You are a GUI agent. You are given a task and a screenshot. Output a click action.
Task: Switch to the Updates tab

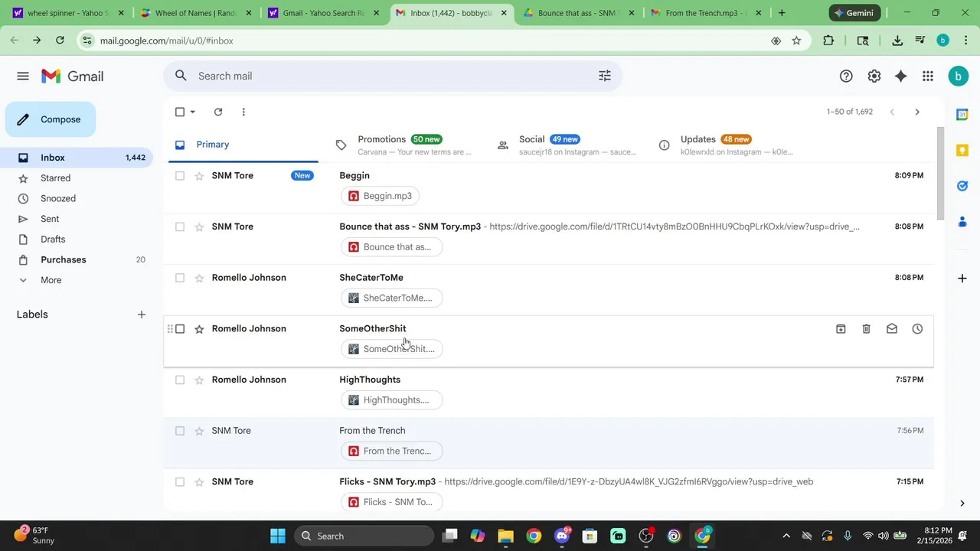pos(728,145)
